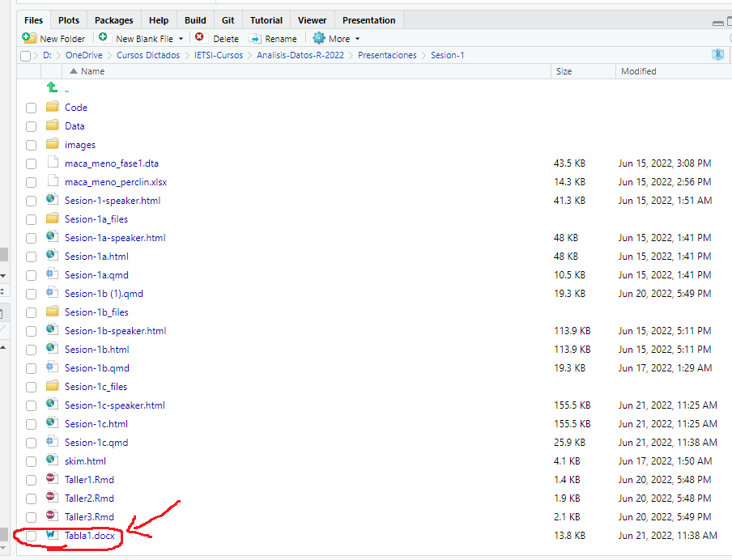The image size is (732, 560).
Task: Tick the checkbox for Sesion-1a.qmd
Action: pos(31,275)
